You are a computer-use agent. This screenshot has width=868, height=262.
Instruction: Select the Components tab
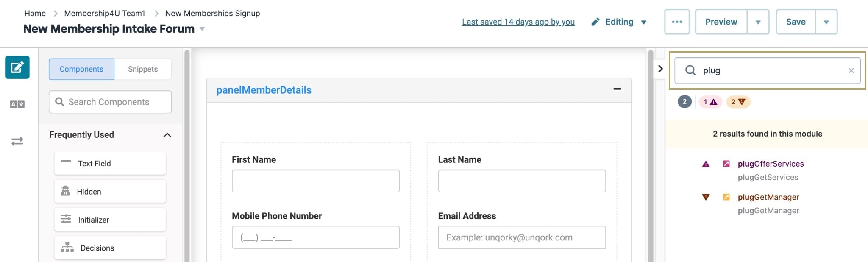[81, 69]
